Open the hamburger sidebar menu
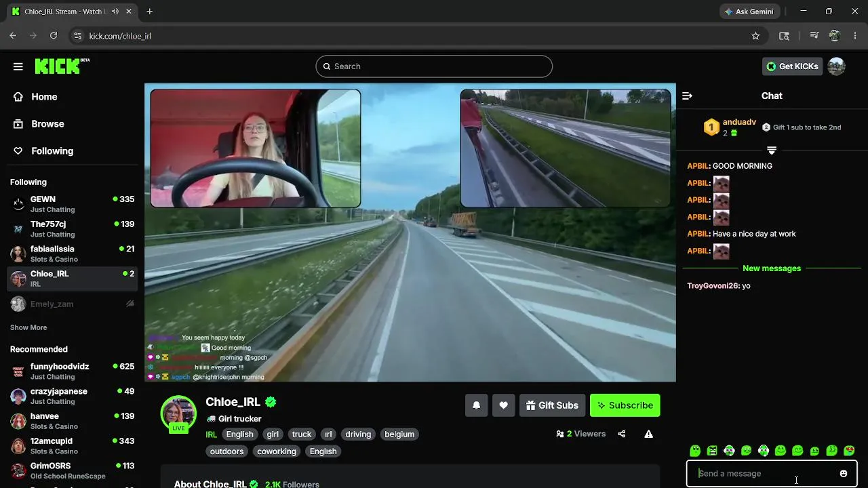This screenshot has height=488, width=868. point(18,66)
